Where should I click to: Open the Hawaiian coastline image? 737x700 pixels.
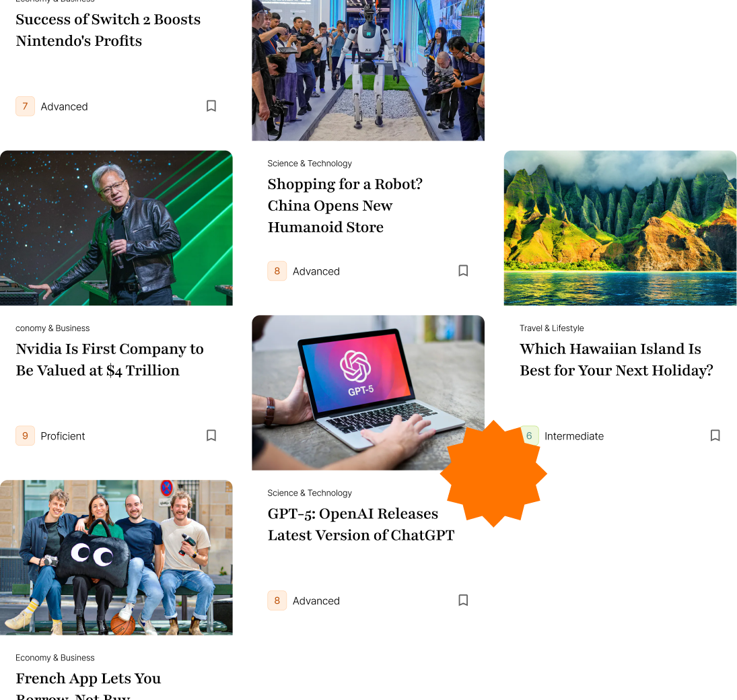620,228
